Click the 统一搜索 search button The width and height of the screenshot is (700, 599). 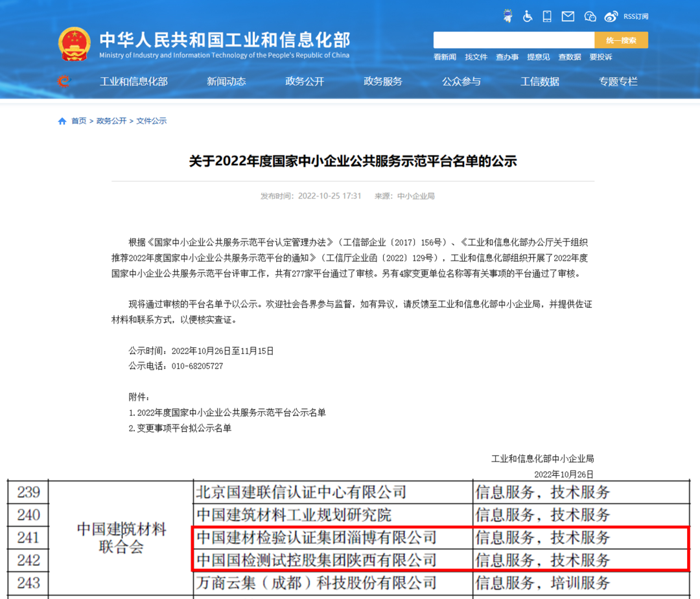point(620,40)
